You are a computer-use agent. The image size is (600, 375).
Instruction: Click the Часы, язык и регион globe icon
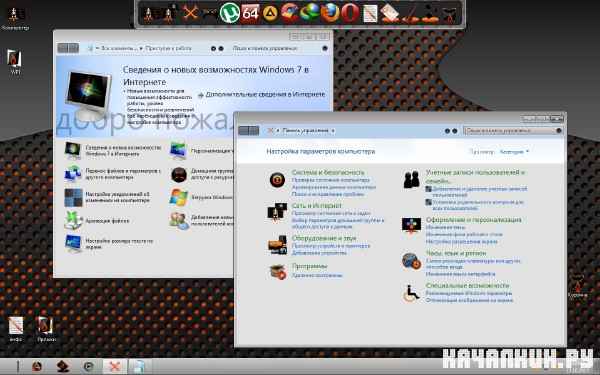click(x=411, y=261)
